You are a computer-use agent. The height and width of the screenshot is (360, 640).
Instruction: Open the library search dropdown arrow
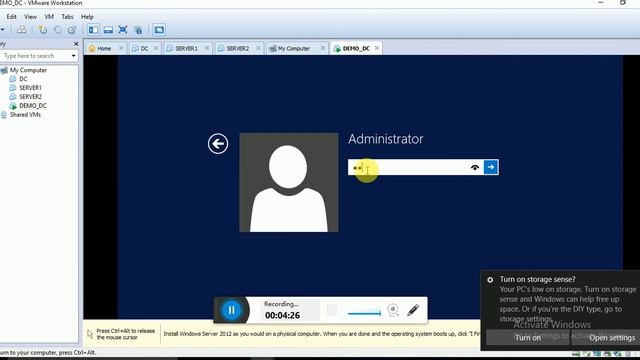[x=73, y=56]
